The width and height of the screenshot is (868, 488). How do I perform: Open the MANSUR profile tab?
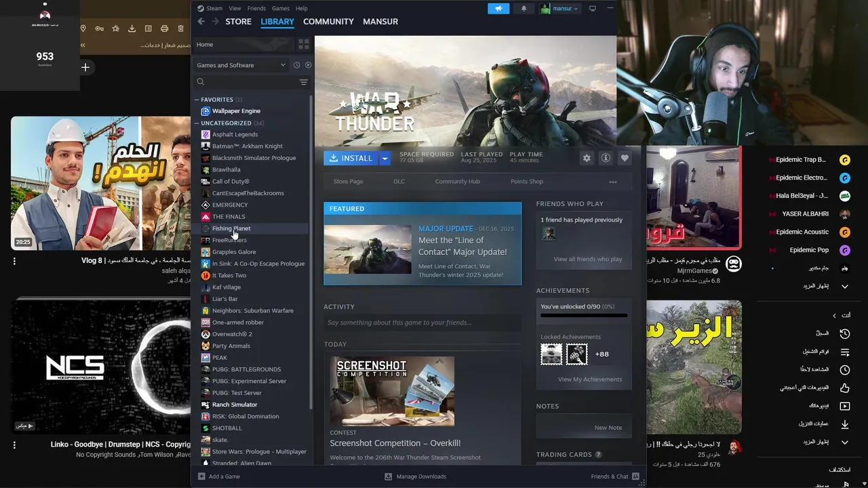pyautogui.click(x=380, y=22)
